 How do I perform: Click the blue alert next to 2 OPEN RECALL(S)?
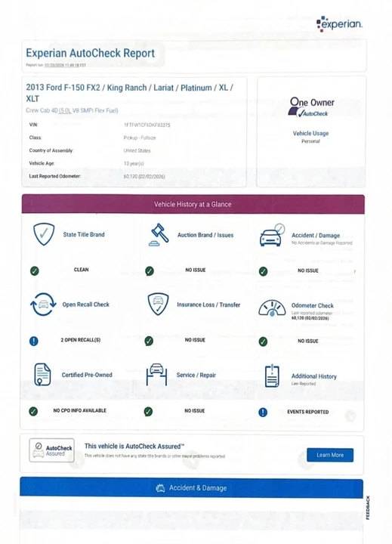[x=34, y=341]
